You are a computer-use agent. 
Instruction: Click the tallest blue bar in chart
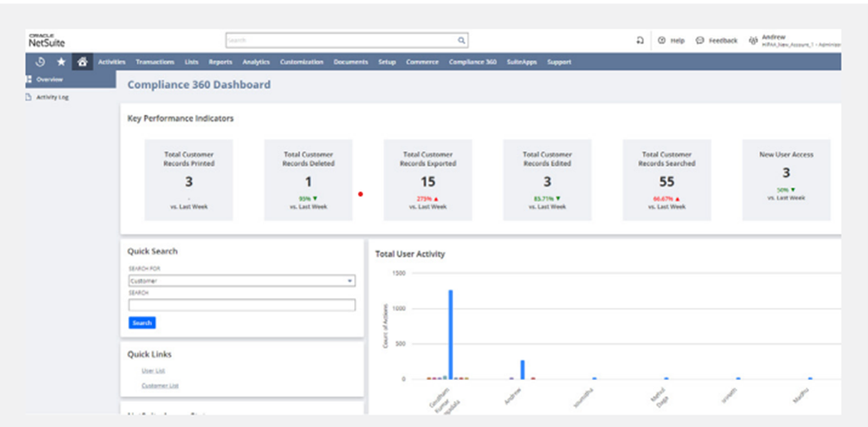click(x=450, y=334)
